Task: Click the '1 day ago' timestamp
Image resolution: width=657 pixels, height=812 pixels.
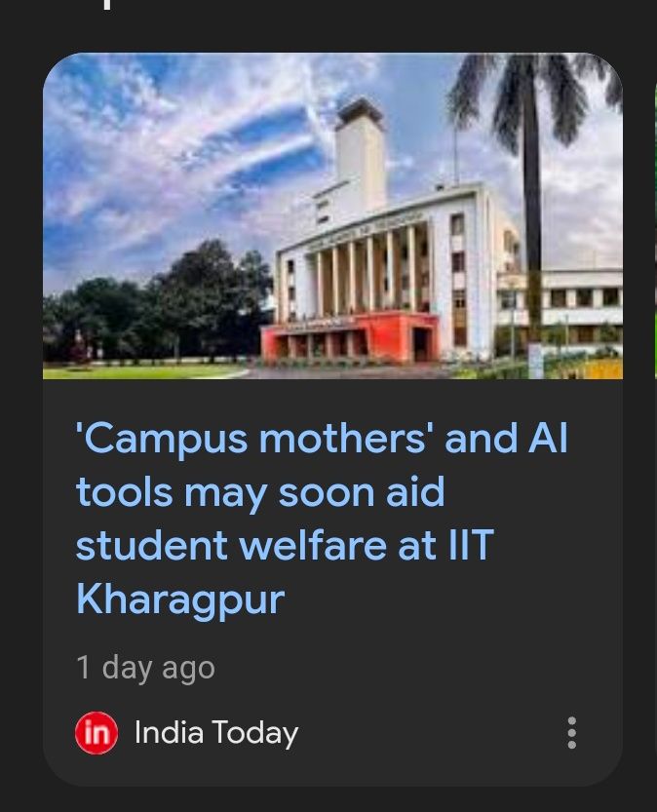Action: (145, 668)
